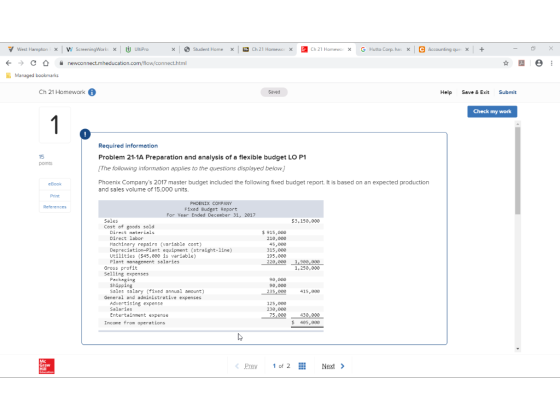This screenshot has width=560, height=420.
Task: Open the eBook resource link
Action: [x=55, y=184]
